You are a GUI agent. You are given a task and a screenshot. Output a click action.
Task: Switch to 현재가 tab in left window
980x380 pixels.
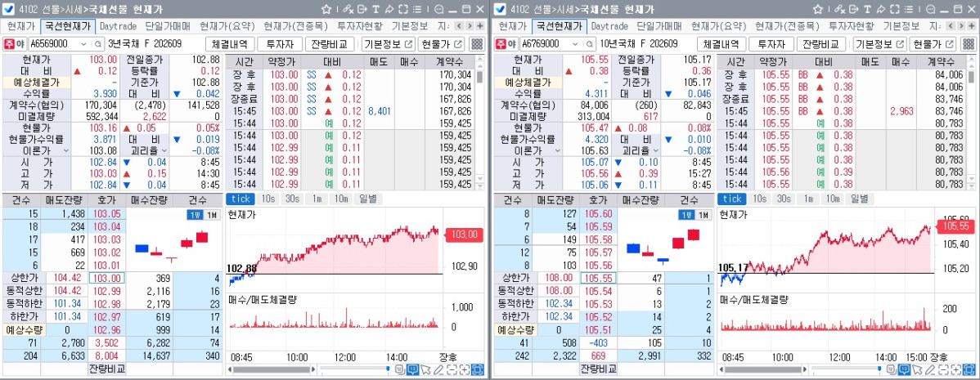point(21,26)
